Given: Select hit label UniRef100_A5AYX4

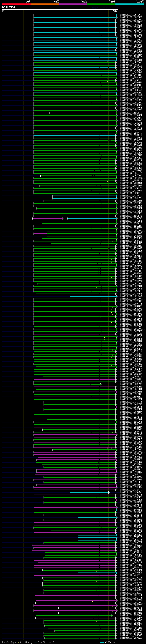Looking at the screenshot, I should [x=131, y=25].
